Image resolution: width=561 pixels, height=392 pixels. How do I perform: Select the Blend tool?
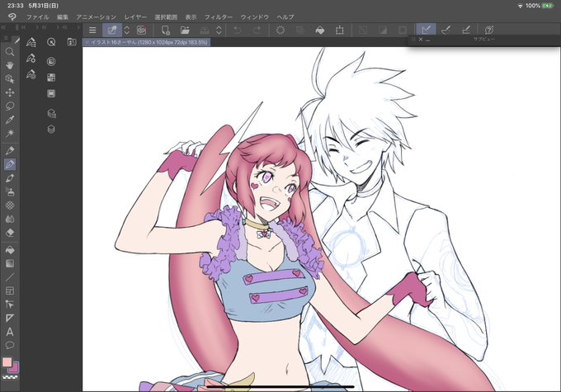click(10, 219)
